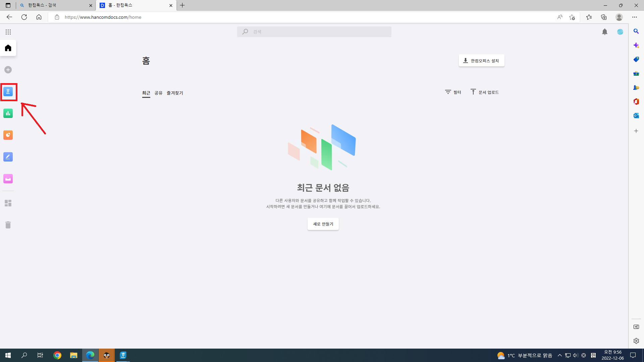Open the templates dashboard icon in sidebar

point(8,203)
